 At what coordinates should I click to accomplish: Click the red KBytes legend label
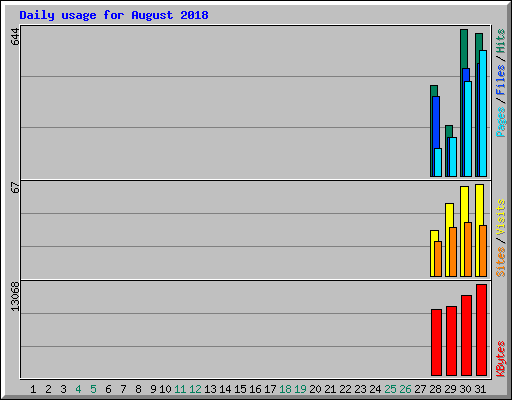coord(500,359)
